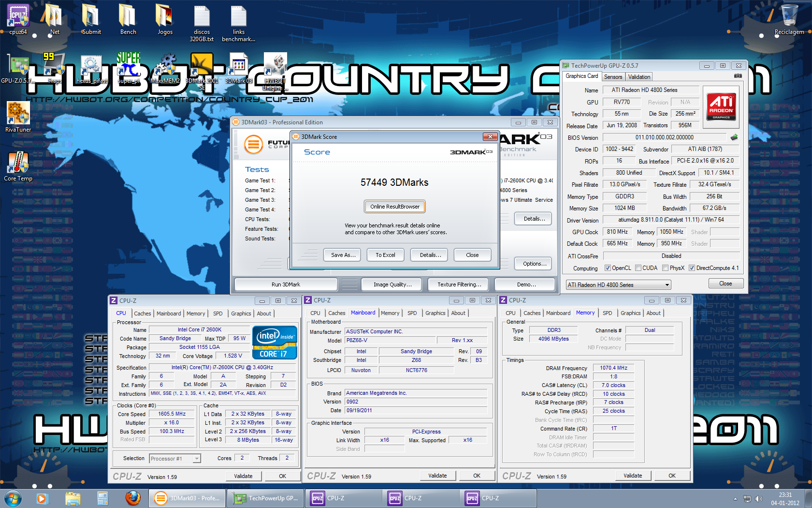This screenshot has height=508, width=812.
Task: Click OK in the right CPU-Z window
Action: 672,476
